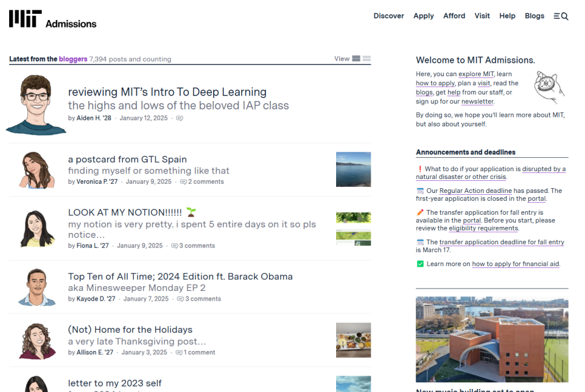Screen dimensions: 585x392
Task: Click Holidays post food thumbnail
Action: [x=353, y=340]
